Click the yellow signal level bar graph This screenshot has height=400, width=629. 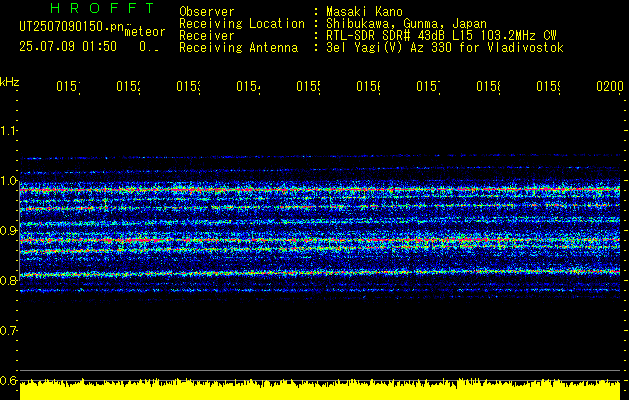point(320,389)
